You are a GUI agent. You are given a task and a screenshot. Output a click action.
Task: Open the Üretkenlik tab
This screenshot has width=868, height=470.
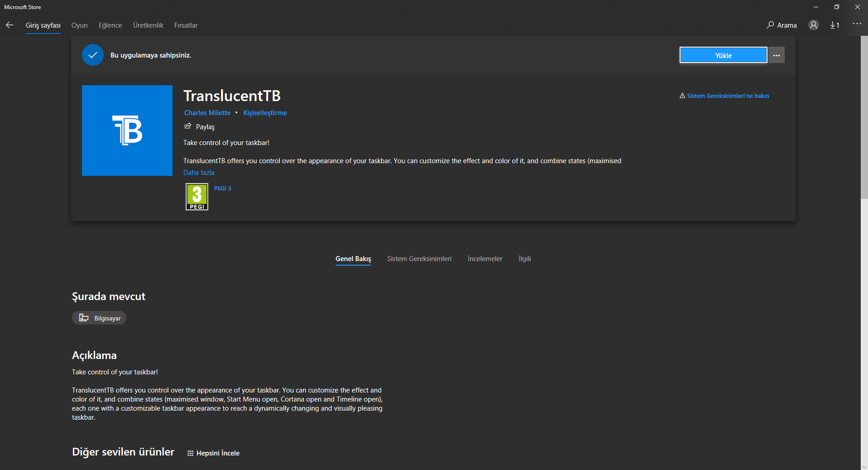point(148,25)
